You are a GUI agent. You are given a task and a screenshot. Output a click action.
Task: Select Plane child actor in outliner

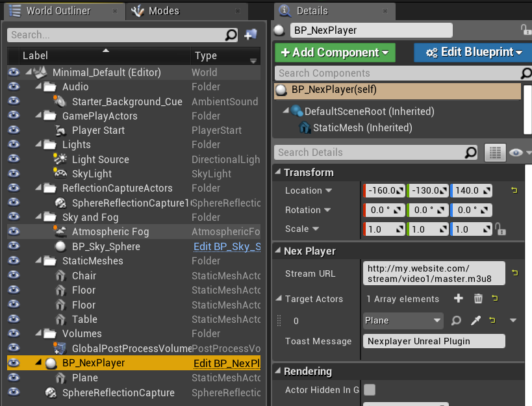click(85, 377)
